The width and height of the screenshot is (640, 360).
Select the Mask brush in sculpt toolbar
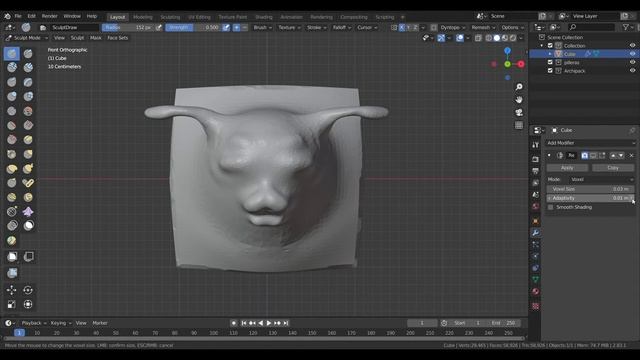pyautogui.click(x=28, y=225)
